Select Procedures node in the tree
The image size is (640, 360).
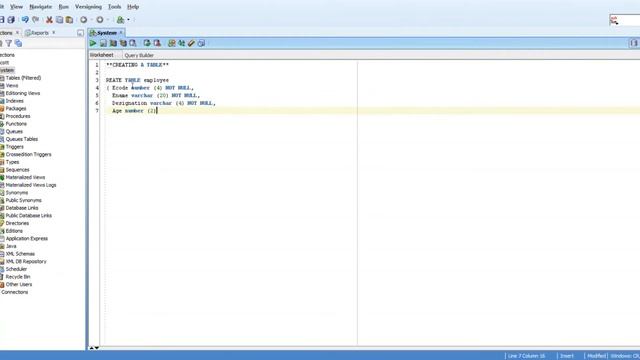coord(18,116)
